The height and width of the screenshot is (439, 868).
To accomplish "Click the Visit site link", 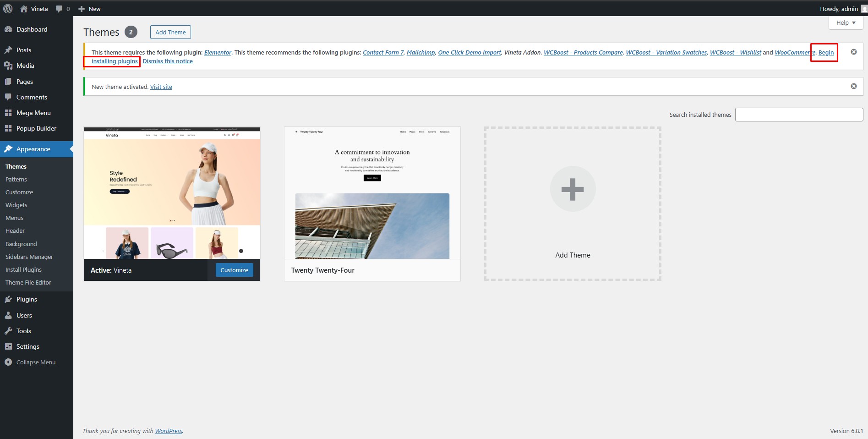I will [161, 87].
